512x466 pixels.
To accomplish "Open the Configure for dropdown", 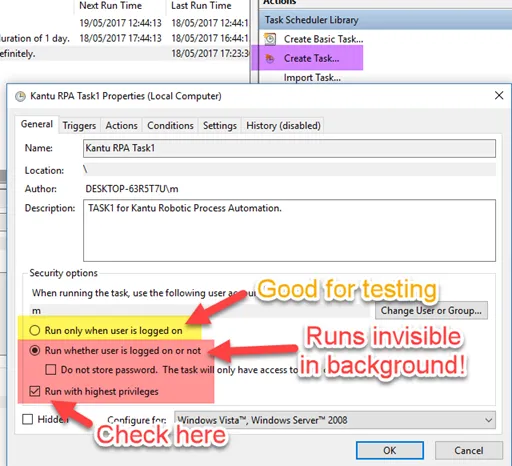I will [x=335, y=420].
